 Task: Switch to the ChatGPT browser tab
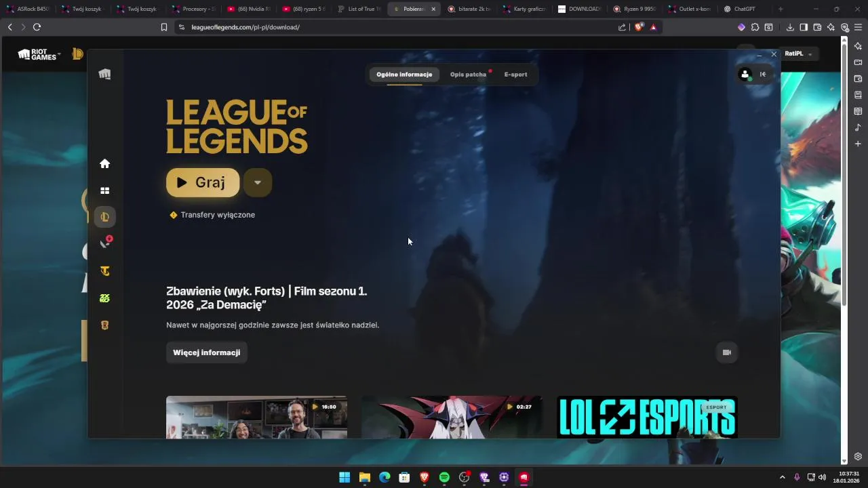[745, 9]
